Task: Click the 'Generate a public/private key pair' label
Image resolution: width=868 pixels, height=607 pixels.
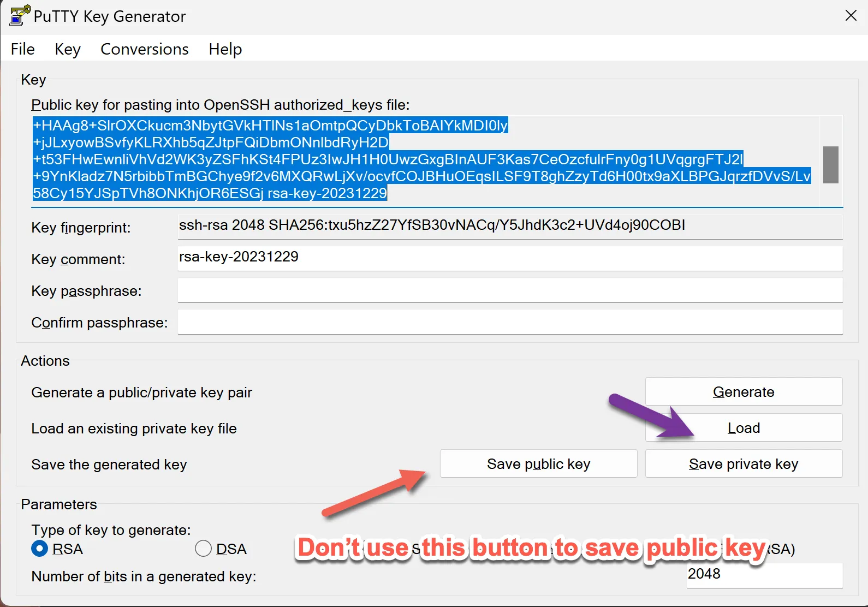Action: [141, 392]
